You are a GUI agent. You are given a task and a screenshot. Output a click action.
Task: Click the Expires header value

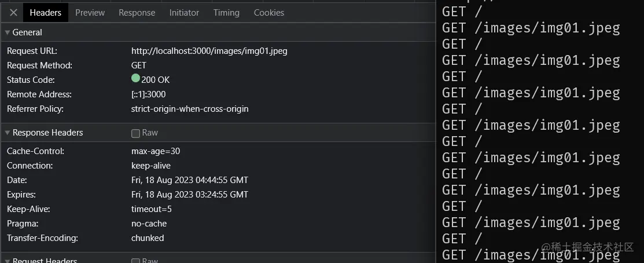(x=189, y=195)
